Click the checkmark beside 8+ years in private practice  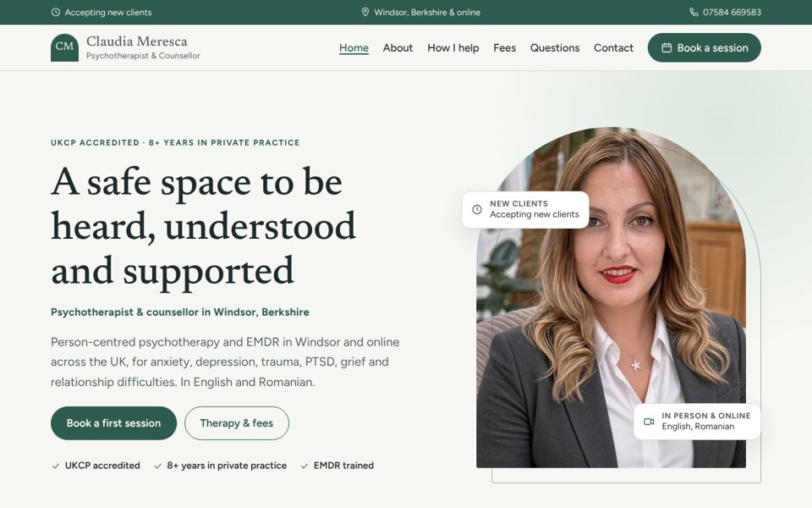point(158,466)
